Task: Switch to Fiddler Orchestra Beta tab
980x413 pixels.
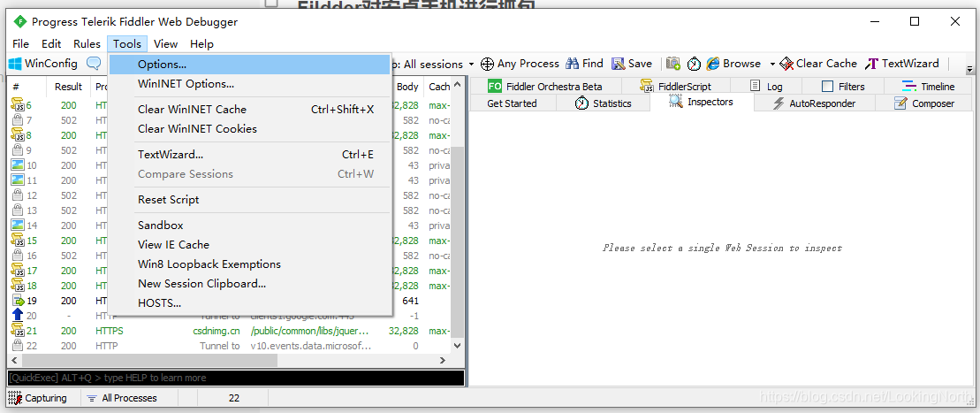Action: click(545, 87)
